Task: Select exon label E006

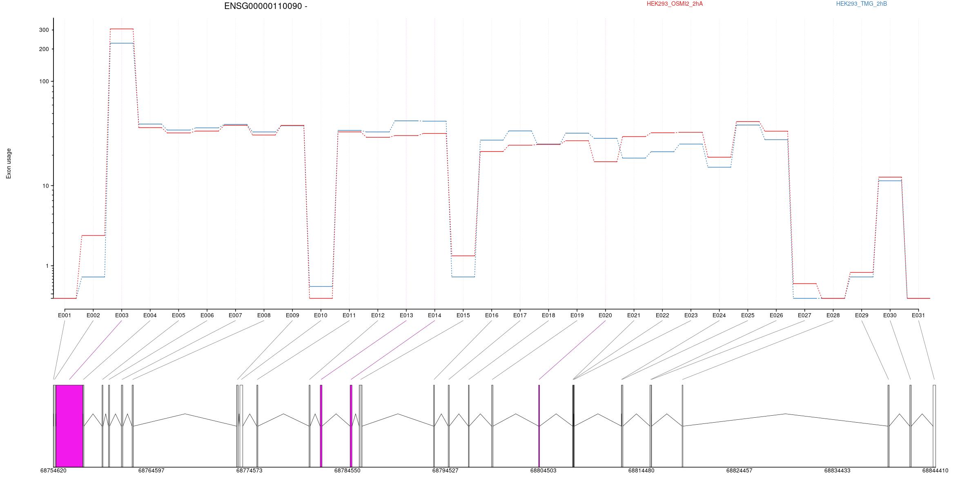Action: tap(207, 315)
